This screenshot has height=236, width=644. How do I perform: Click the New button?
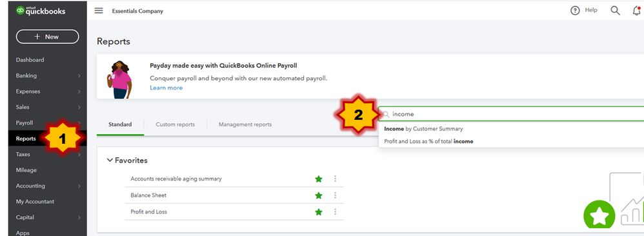click(x=47, y=37)
